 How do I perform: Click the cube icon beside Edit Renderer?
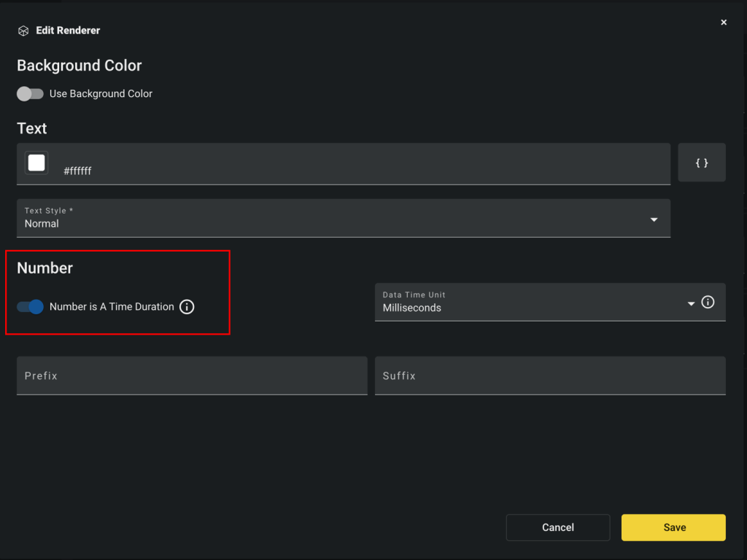[x=23, y=31]
